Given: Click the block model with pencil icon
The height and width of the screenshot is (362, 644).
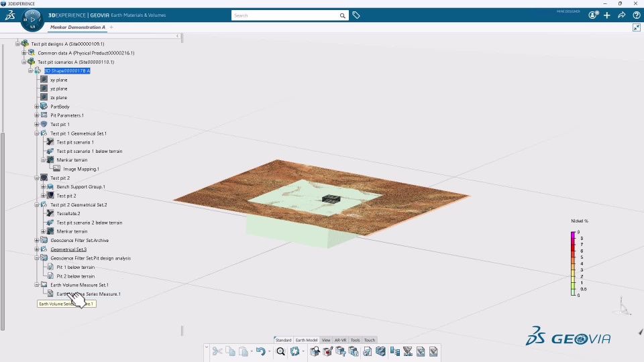Looking at the screenshot, I should pyautogui.click(x=328, y=351).
